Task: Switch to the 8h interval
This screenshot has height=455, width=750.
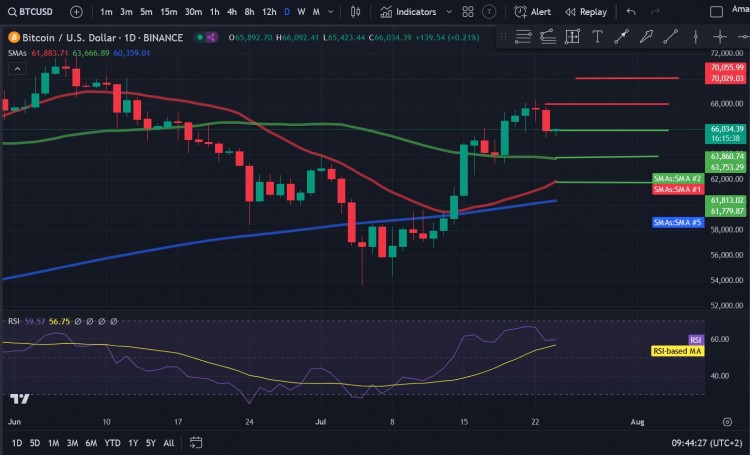Action: coord(249,12)
